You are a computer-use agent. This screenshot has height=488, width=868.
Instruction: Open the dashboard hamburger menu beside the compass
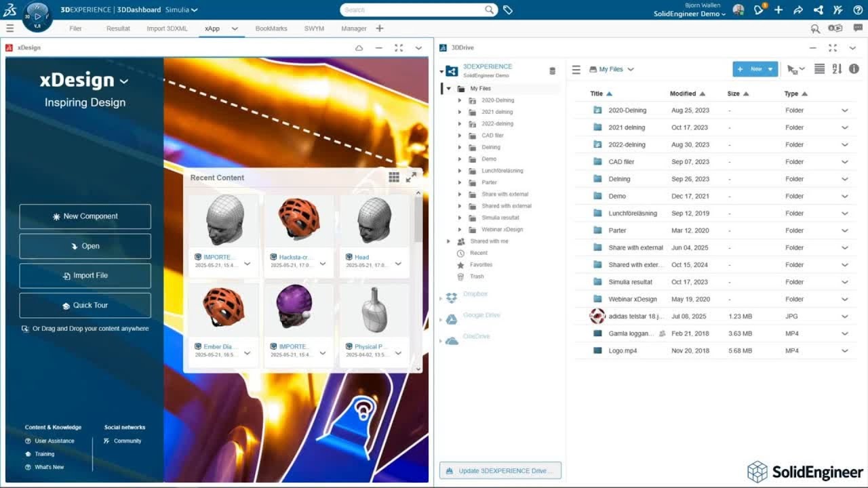[9, 28]
